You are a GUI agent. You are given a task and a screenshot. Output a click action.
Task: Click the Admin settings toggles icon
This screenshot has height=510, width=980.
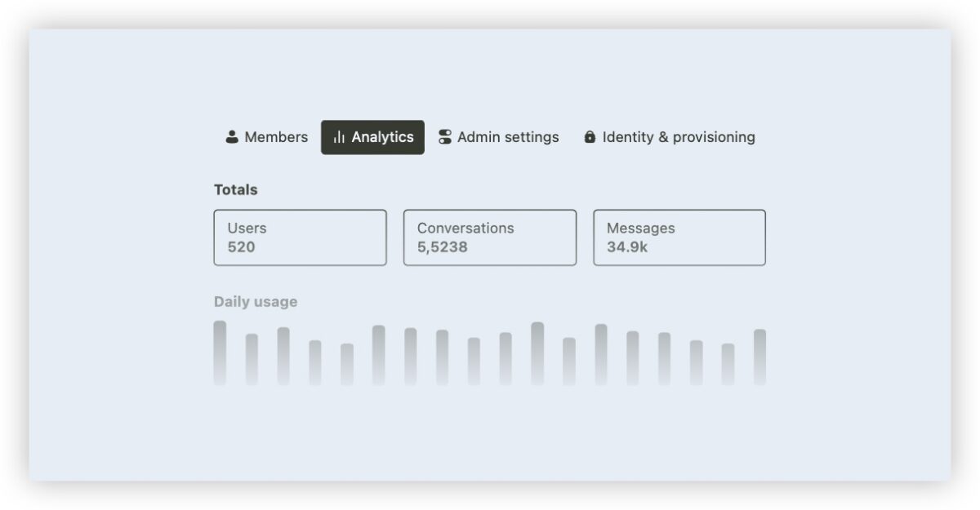[445, 137]
